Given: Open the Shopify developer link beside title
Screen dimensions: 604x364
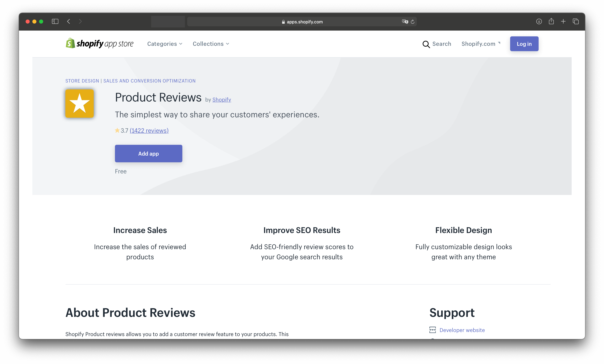Looking at the screenshot, I should click(222, 100).
